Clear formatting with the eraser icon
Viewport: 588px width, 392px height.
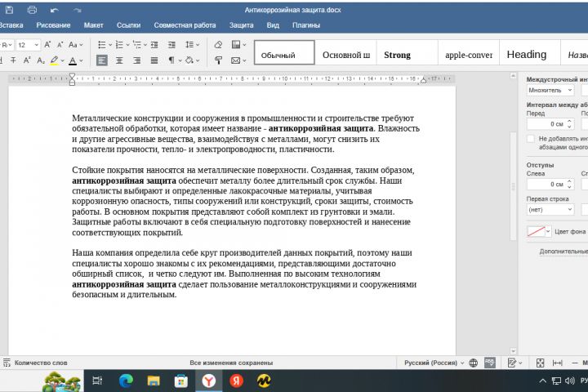tap(218, 45)
